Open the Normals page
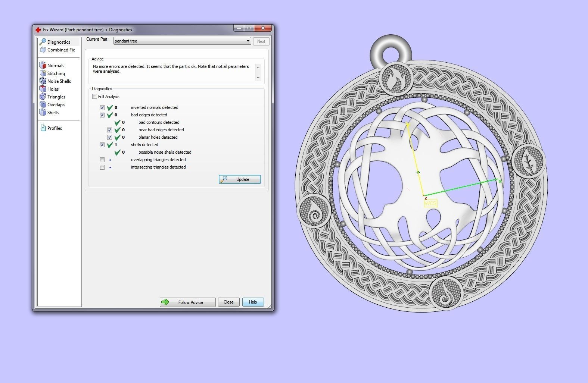The height and width of the screenshot is (383, 588). pos(56,65)
